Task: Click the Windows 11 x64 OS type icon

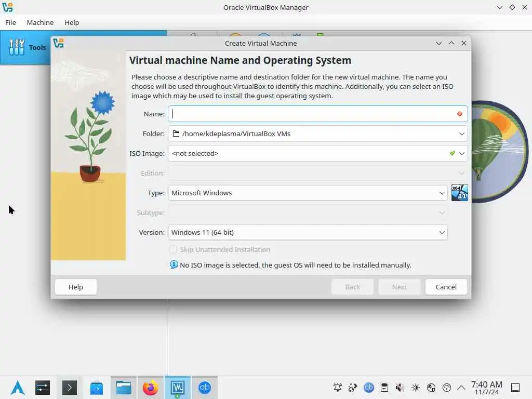Action: click(x=459, y=193)
